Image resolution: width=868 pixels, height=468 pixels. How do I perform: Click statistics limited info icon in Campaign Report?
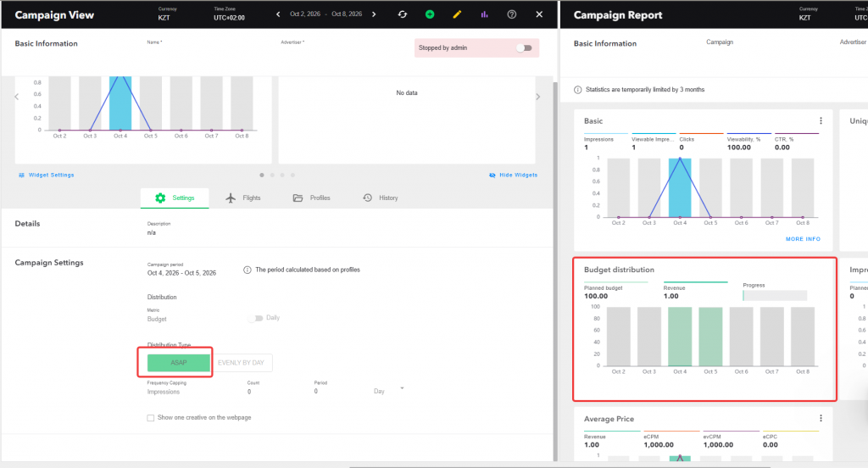click(578, 90)
